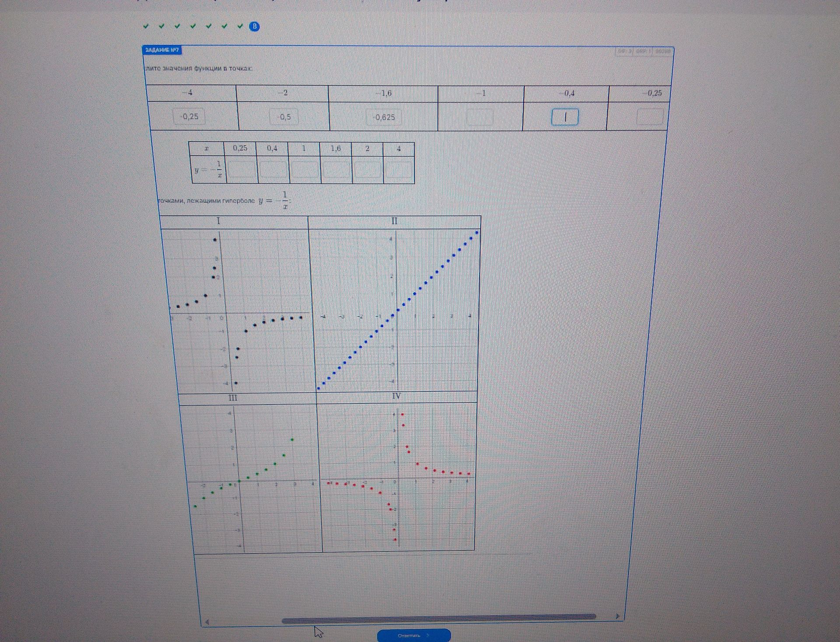Click the empty answer field under x = -1
Viewport: 840px width, 642px height.
480,117
